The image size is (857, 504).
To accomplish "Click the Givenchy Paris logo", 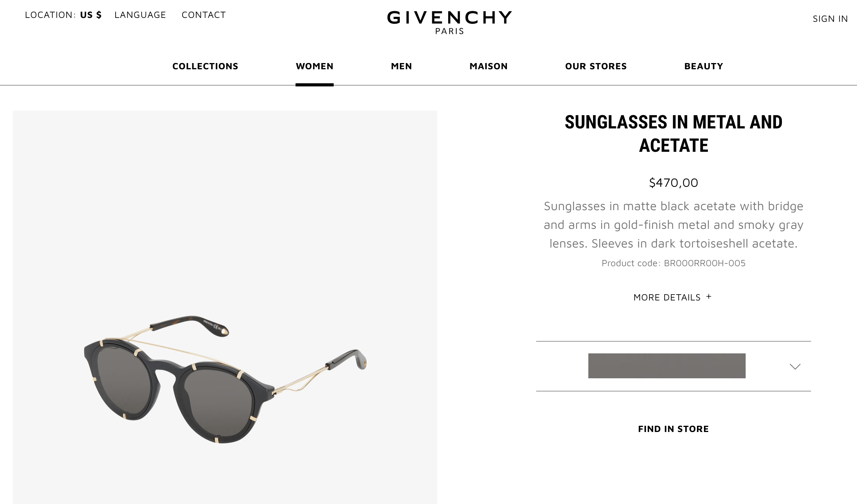I will pyautogui.click(x=449, y=23).
